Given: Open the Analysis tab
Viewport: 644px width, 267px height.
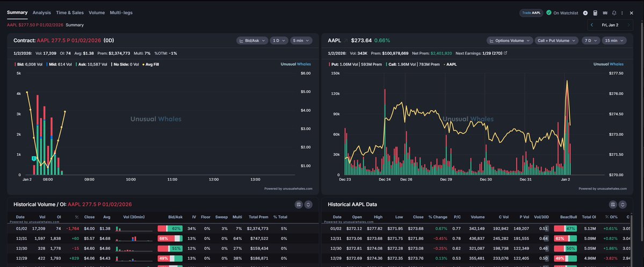Looking at the screenshot, I should point(41,13).
